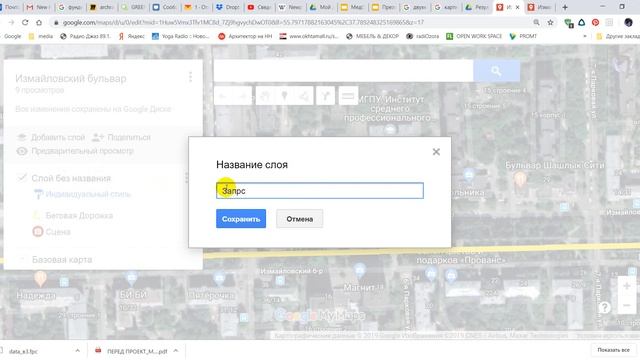The width and height of the screenshot is (640, 360).
Task: Open a new browser tab
Action: 565,7
